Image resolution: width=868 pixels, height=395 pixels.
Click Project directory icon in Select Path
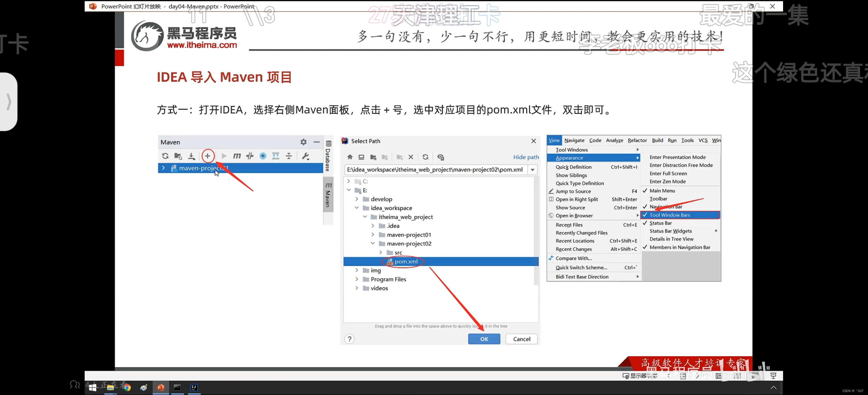pyautogui.click(x=373, y=157)
